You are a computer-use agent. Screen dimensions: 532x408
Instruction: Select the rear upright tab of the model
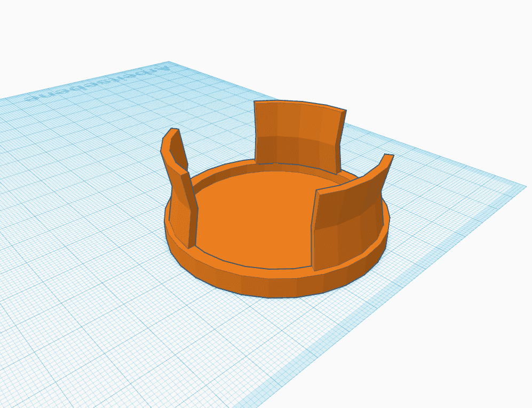point(299,136)
